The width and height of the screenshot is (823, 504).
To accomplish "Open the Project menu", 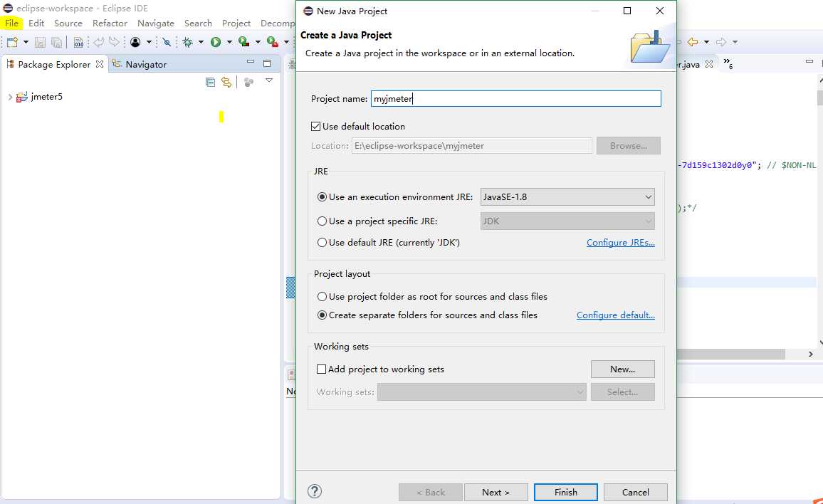I will pyautogui.click(x=236, y=23).
